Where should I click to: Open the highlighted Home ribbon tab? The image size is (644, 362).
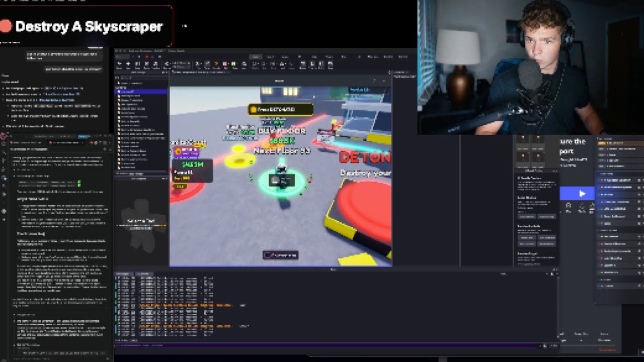(256, 57)
